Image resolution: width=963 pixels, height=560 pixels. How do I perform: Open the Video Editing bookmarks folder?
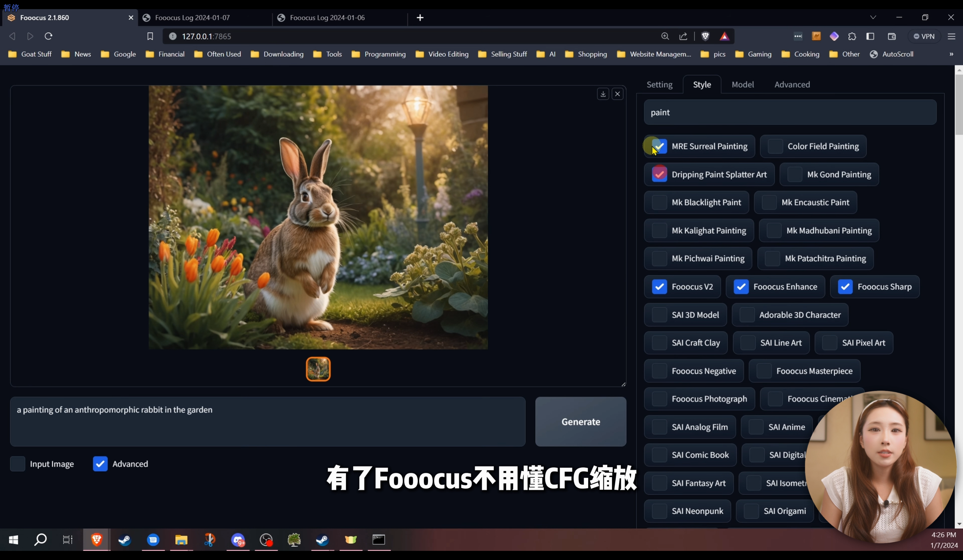pos(442,54)
